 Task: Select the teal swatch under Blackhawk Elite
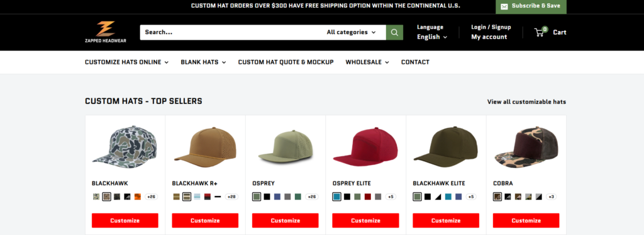point(448,197)
